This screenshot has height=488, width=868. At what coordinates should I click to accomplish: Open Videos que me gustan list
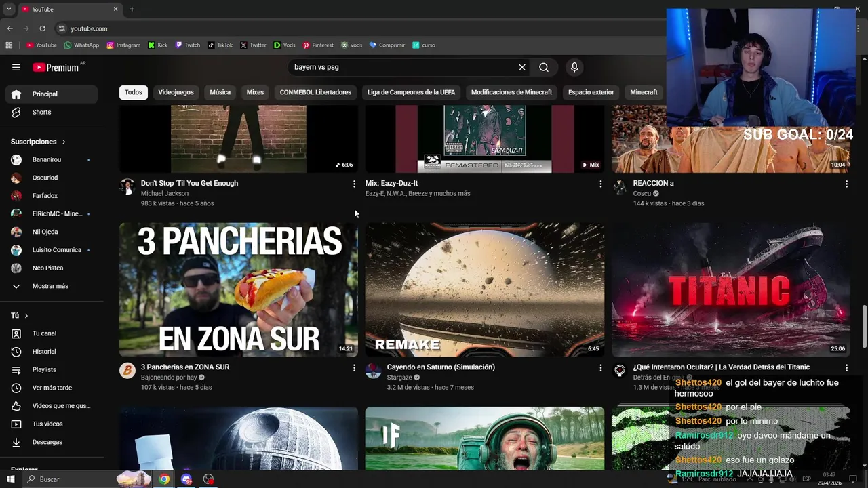click(x=52, y=406)
